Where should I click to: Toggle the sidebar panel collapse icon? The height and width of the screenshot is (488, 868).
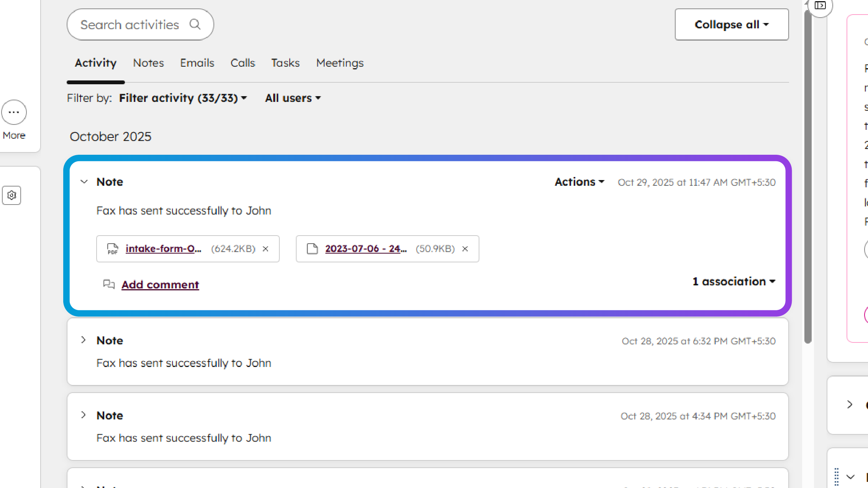click(x=820, y=5)
